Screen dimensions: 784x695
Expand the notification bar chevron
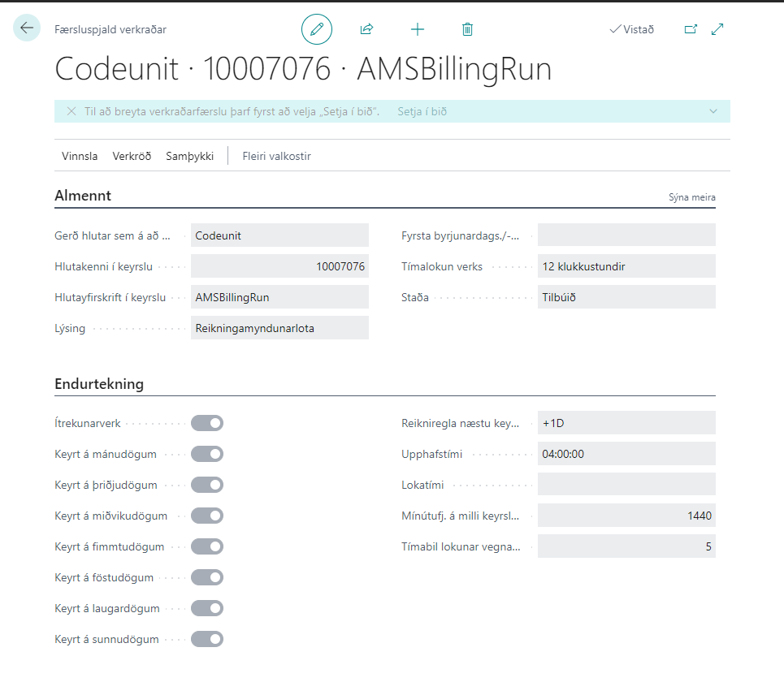(x=713, y=111)
